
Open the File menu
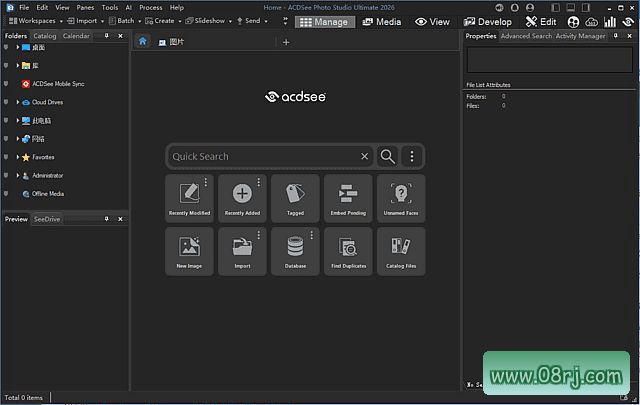[24, 7]
